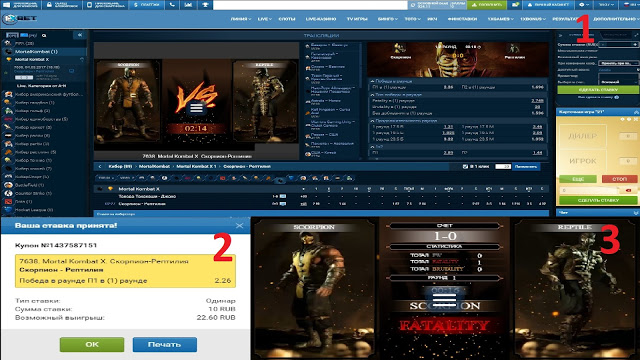Open the eye settings icon in header
Viewport: 640px width, 360px height.
pos(584,5)
